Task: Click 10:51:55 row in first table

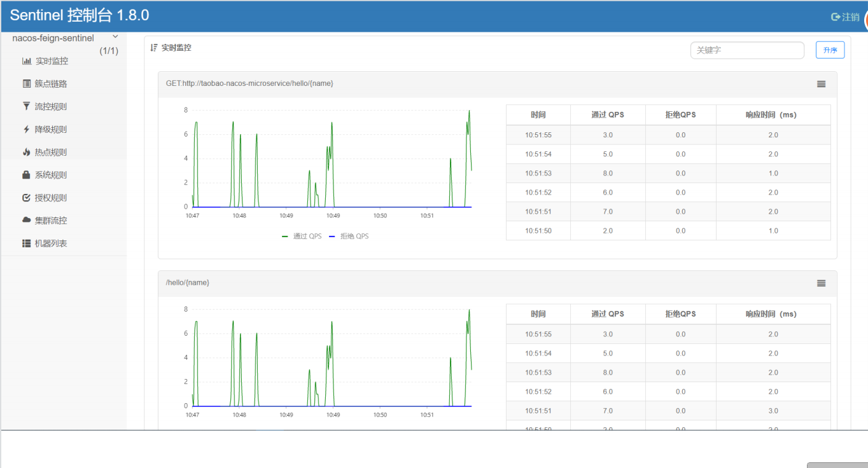Action: (668, 135)
